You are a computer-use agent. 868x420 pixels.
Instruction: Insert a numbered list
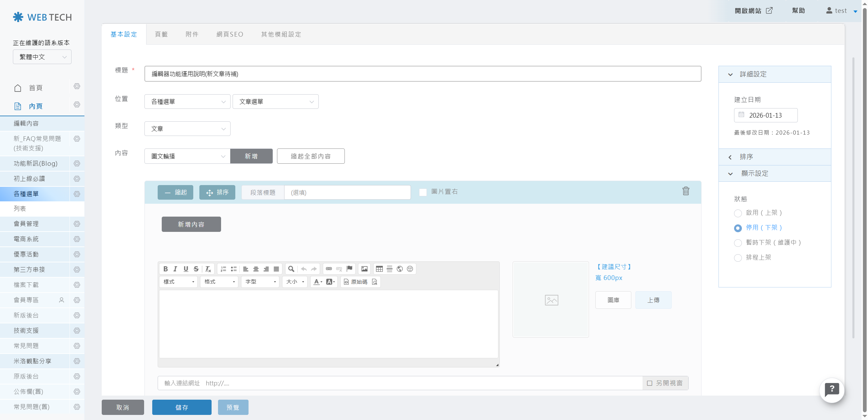[223, 269]
